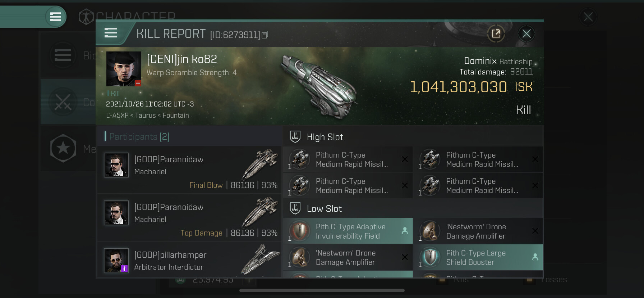
Task: Open the Pith C-Type Adaptive Invulnerability Field item
Action: point(348,231)
